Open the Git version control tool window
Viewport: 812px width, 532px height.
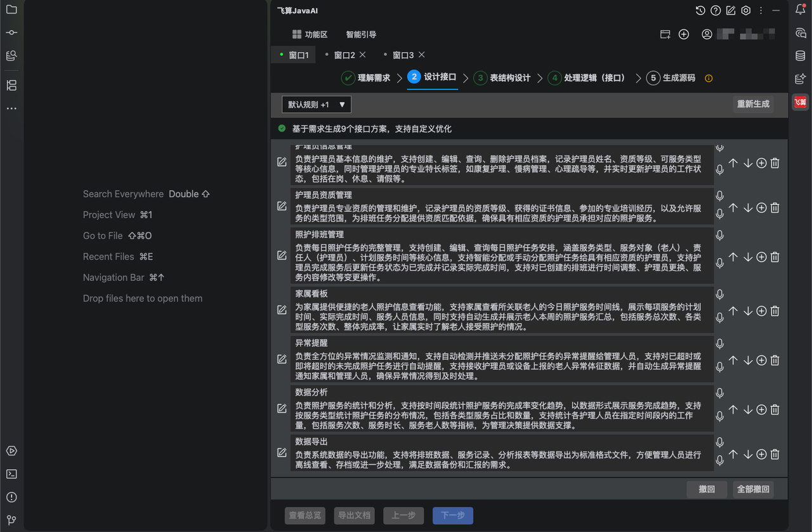(11, 520)
